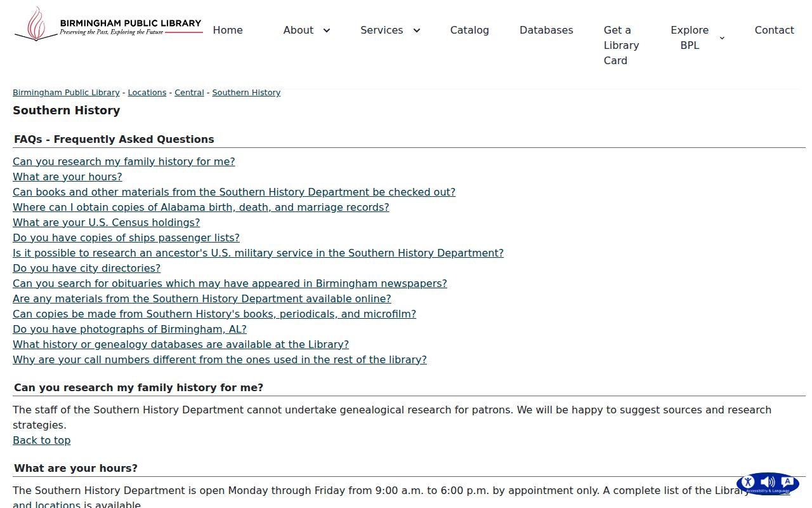Click the 'FAQs - Frequently Asked Questions' heading

[114, 139]
